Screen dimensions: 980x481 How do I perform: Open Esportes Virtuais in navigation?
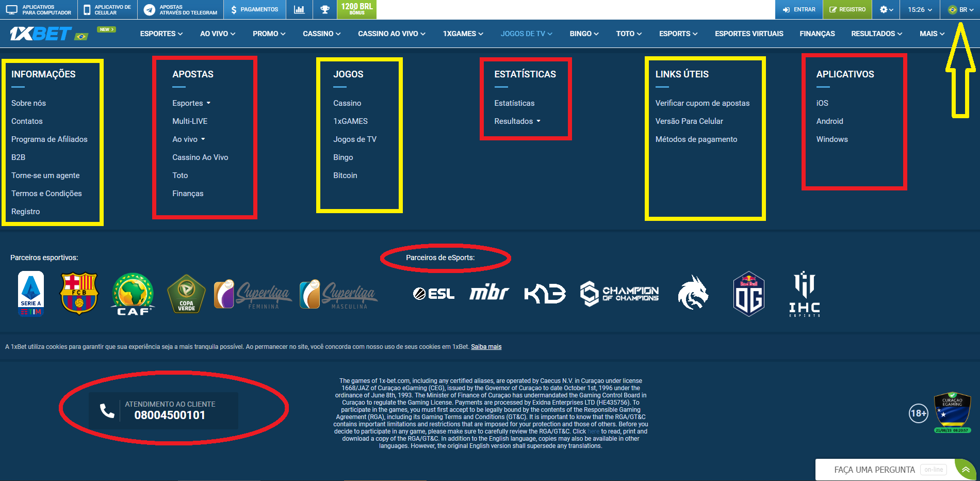tap(749, 34)
